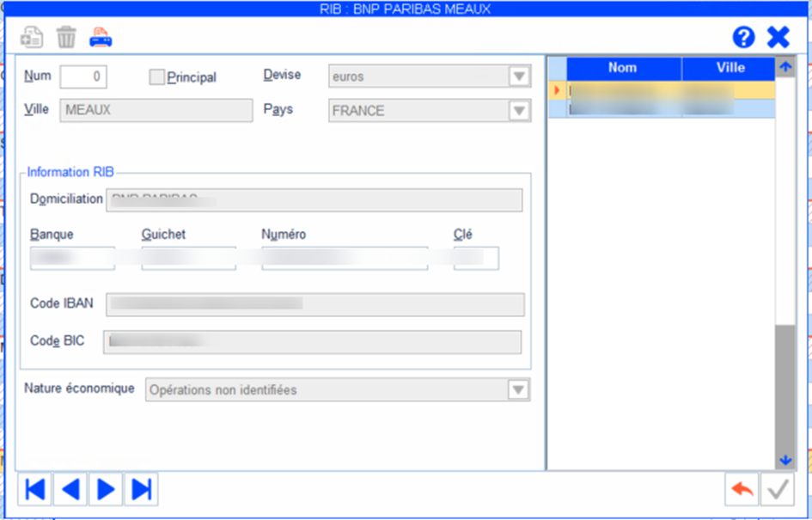The image size is (812, 520).
Task: Expand the Pays dropdown
Action: tap(518, 111)
